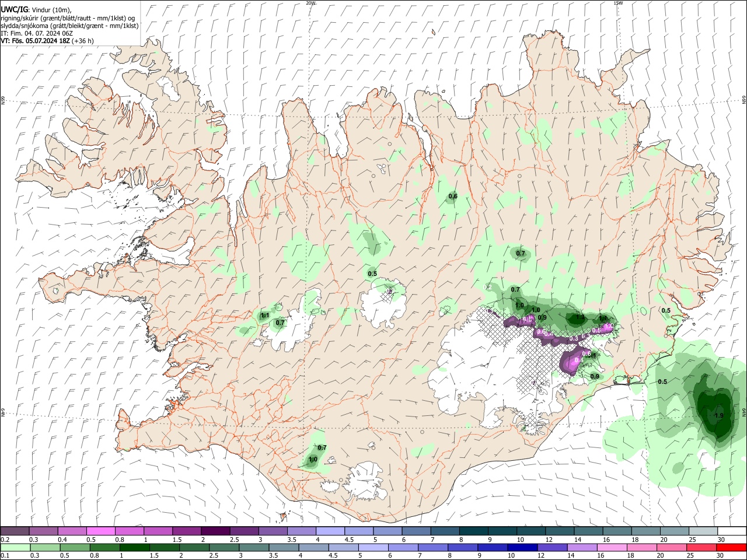Select the 0.3 light green swatch, lower legend row

click(x=45, y=547)
